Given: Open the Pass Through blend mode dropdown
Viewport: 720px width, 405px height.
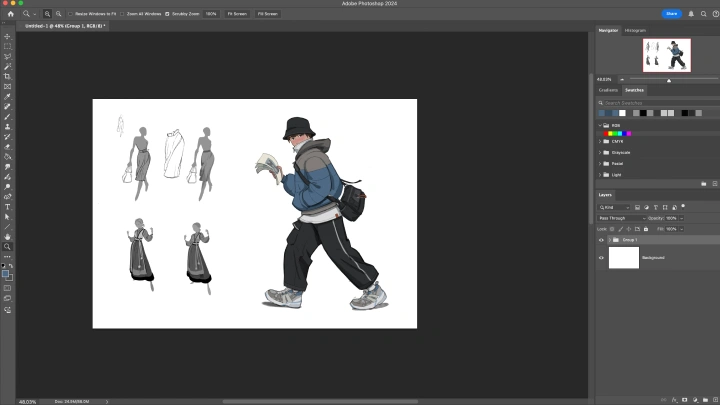Looking at the screenshot, I should coord(622,219).
